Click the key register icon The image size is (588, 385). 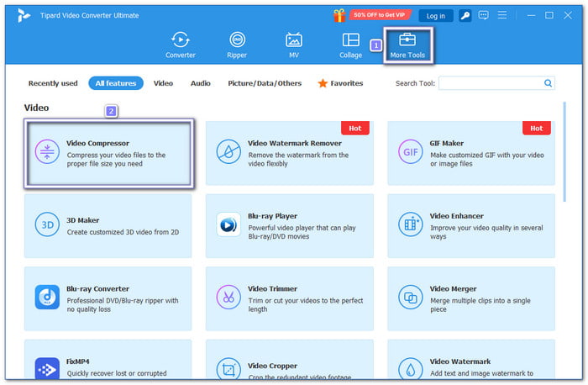pyautogui.click(x=465, y=15)
